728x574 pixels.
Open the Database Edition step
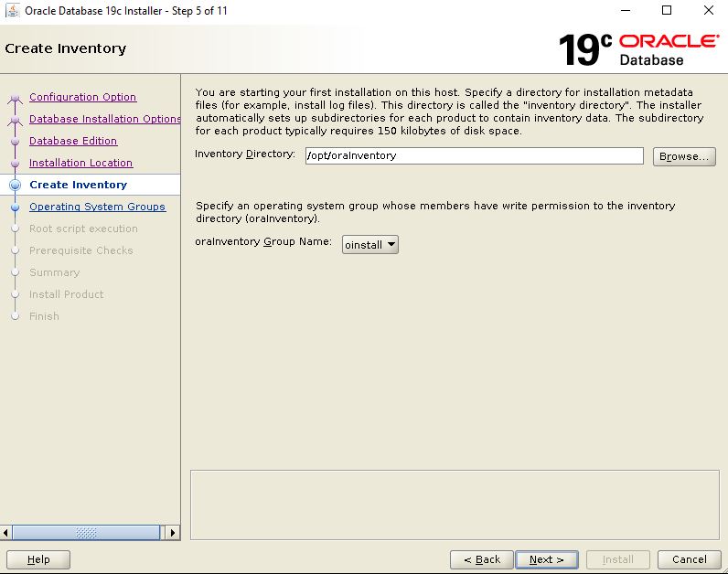pyautogui.click(x=73, y=141)
